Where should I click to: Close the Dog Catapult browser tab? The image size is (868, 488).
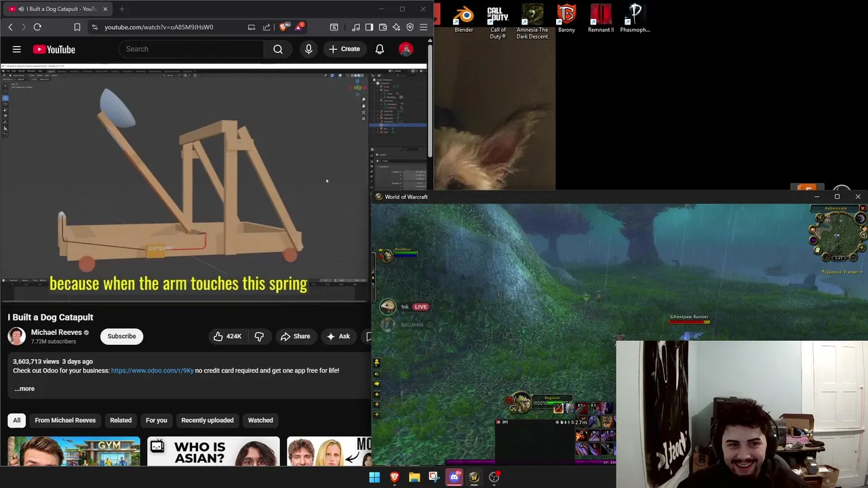(105, 9)
